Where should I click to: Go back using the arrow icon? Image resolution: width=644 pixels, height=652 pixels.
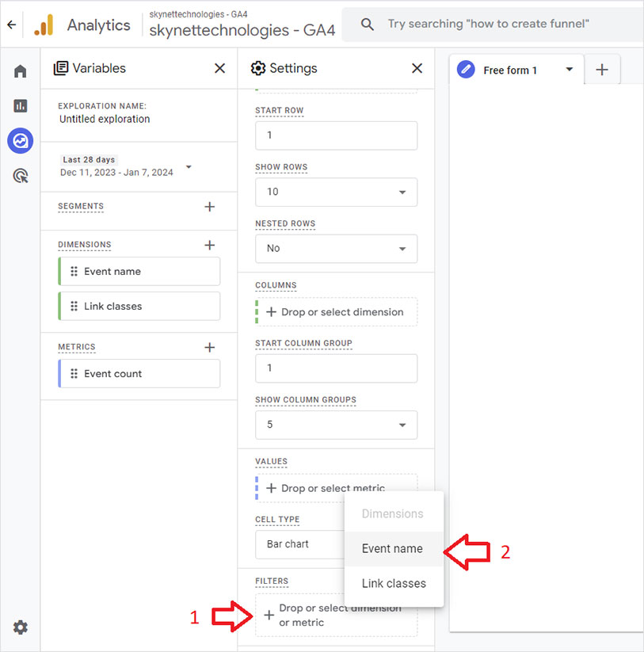(11, 25)
